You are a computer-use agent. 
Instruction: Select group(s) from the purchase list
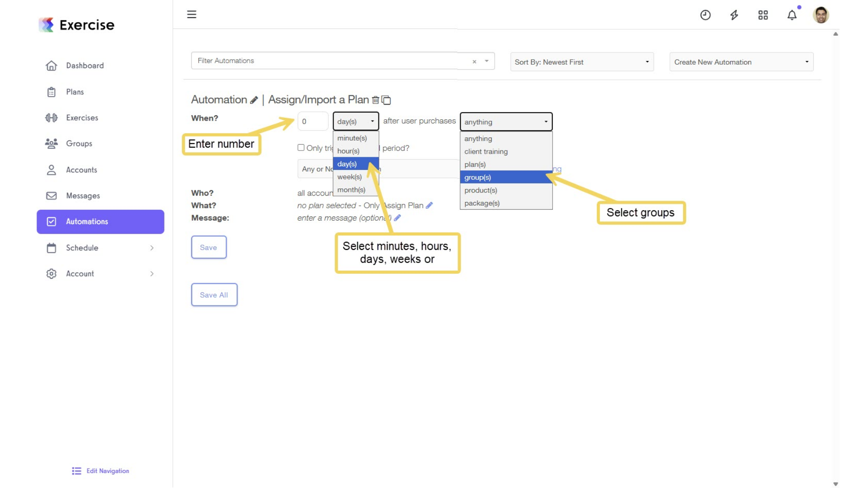[x=506, y=178]
